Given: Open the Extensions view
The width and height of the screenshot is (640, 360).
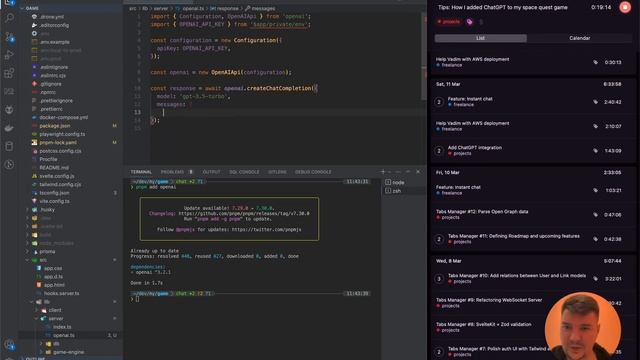Looking at the screenshot, I should [x=9, y=73].
